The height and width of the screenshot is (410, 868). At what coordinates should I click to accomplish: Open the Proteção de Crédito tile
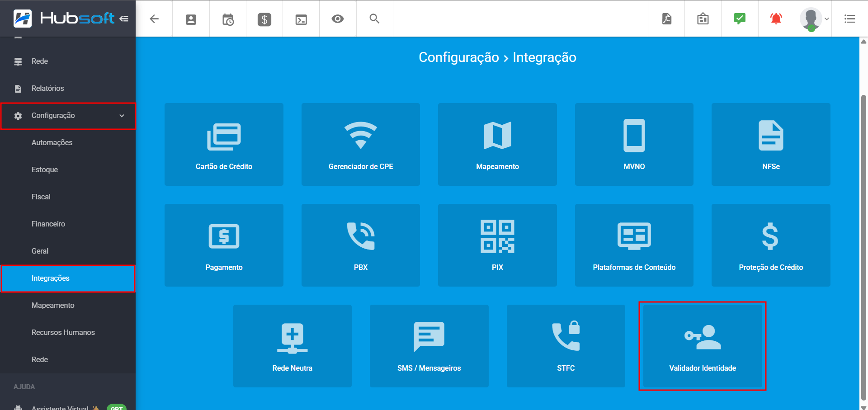pos(771,245)
